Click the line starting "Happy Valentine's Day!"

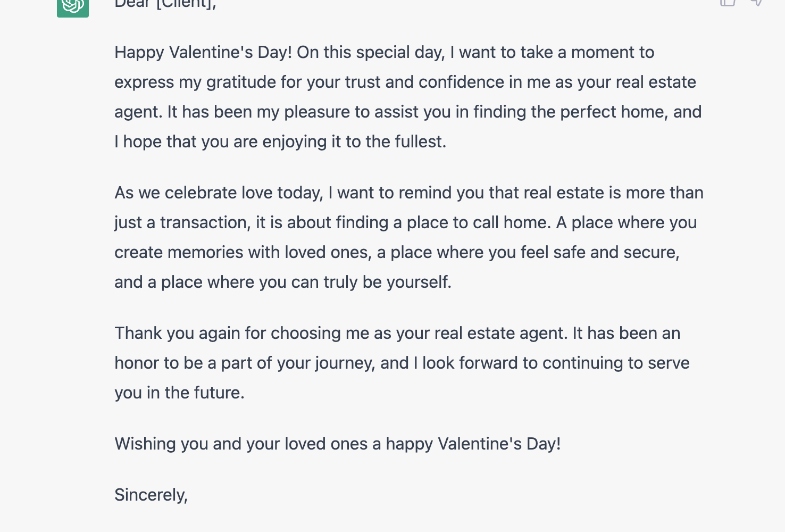coord(384,52)
